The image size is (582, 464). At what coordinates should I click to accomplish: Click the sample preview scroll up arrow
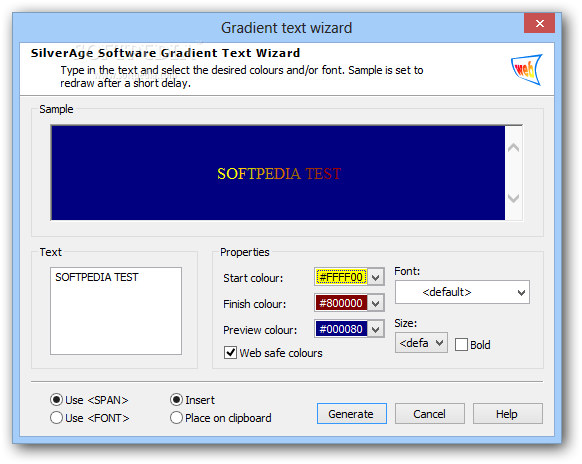click(513, 148)
